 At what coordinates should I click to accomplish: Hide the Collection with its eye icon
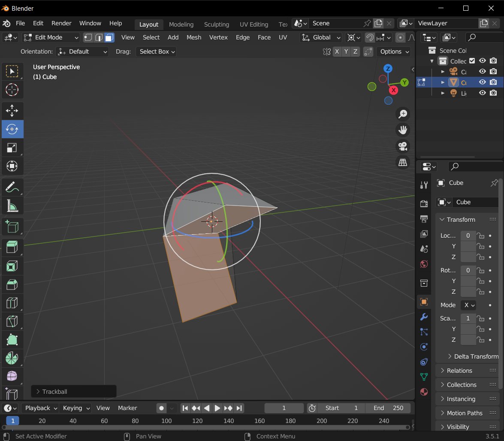[483, 61]
